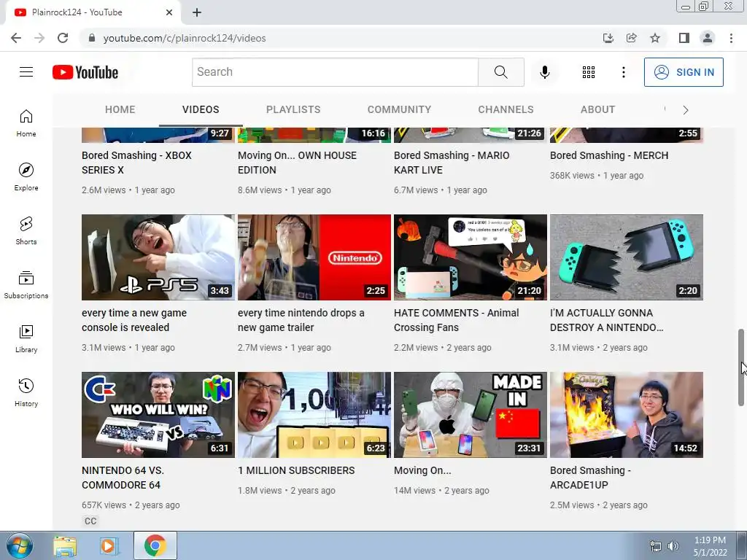This screenshot has width=747, height=560.
Task: Play the Galaga arcade thumbnail video
Action: (x=627, y=415)
